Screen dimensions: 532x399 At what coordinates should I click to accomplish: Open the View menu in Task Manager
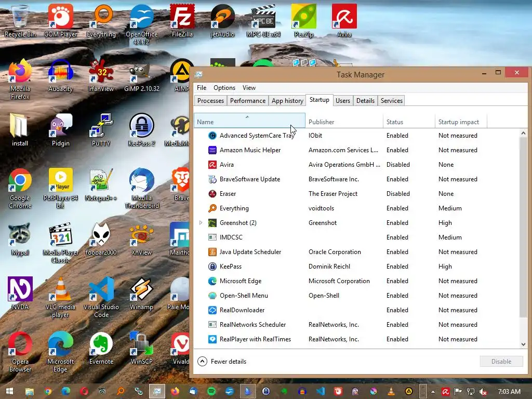coord(249,88)
